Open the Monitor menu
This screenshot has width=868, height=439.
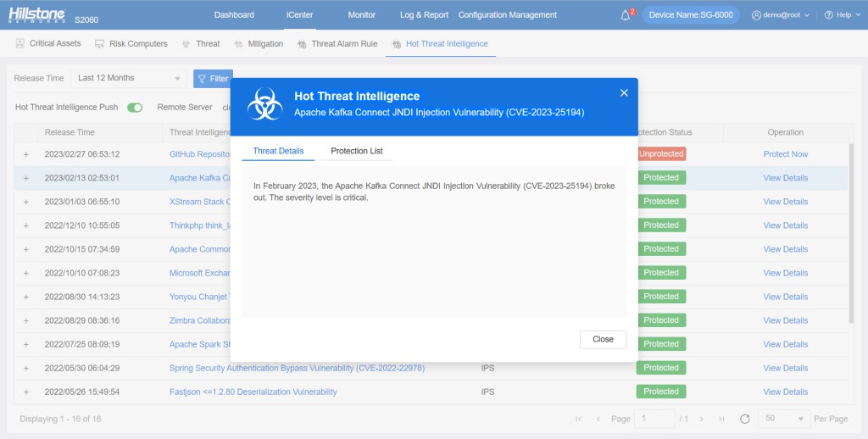click(x=361, y=15)
